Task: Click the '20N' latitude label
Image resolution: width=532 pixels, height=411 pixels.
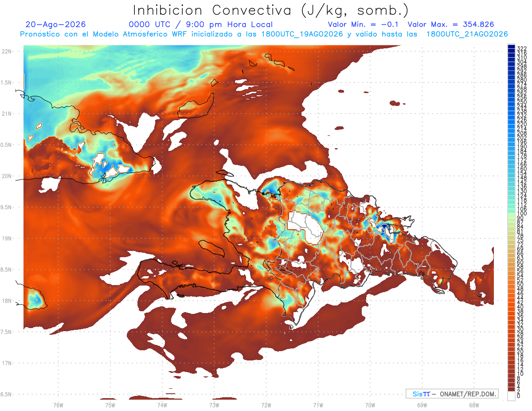Action: click(7, 176)
